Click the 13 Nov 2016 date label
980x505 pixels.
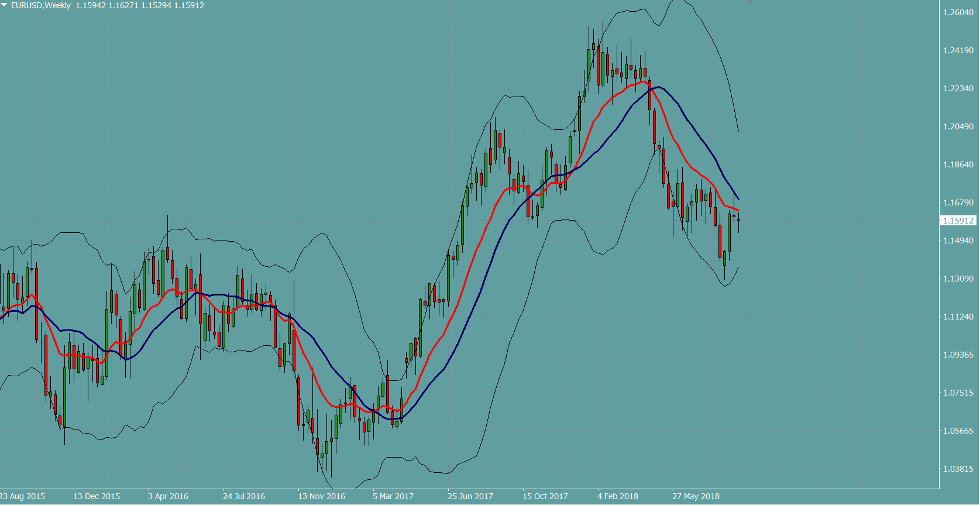click(x=321, y=496)
